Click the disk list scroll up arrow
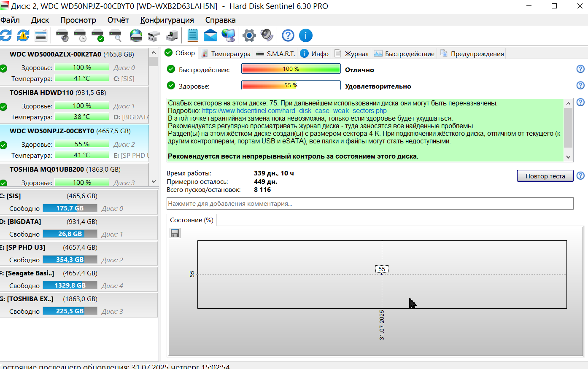Viewport: 588px width, 369px height. [x=154, y=53]
